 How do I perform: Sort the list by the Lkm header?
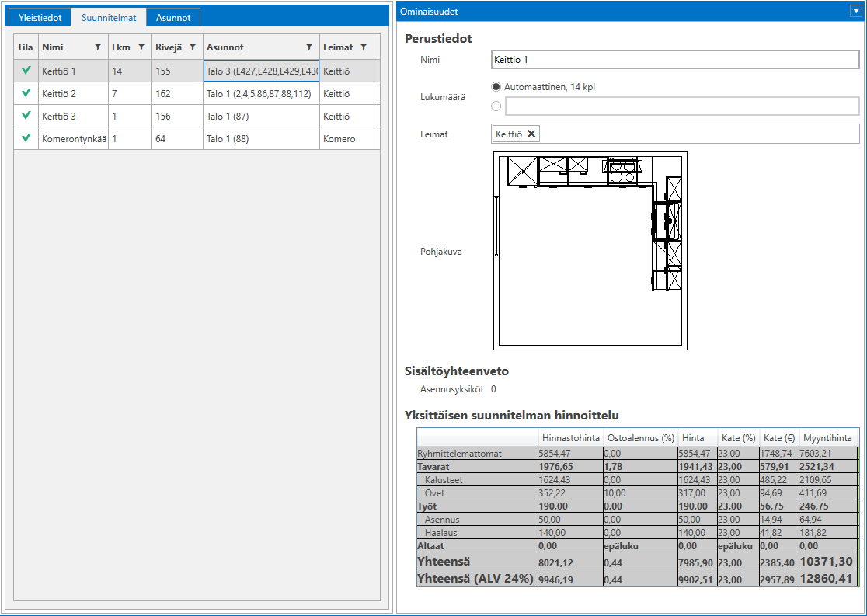pos(121,47)
